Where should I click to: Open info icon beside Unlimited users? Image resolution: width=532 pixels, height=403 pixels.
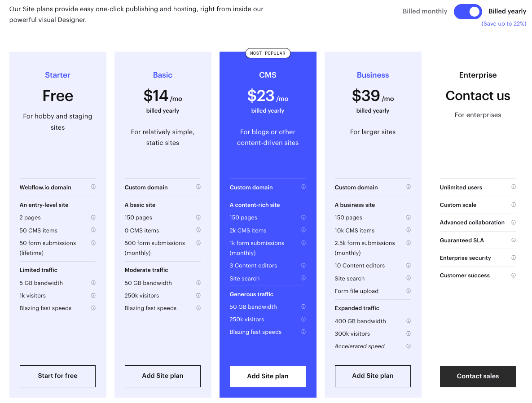(x=514, y=187)
